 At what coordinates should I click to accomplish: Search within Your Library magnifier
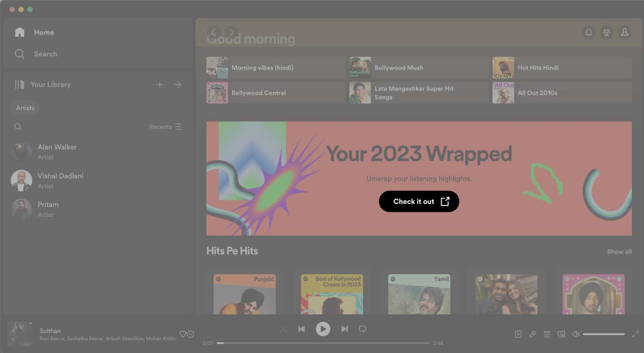(x=18, y=127)
